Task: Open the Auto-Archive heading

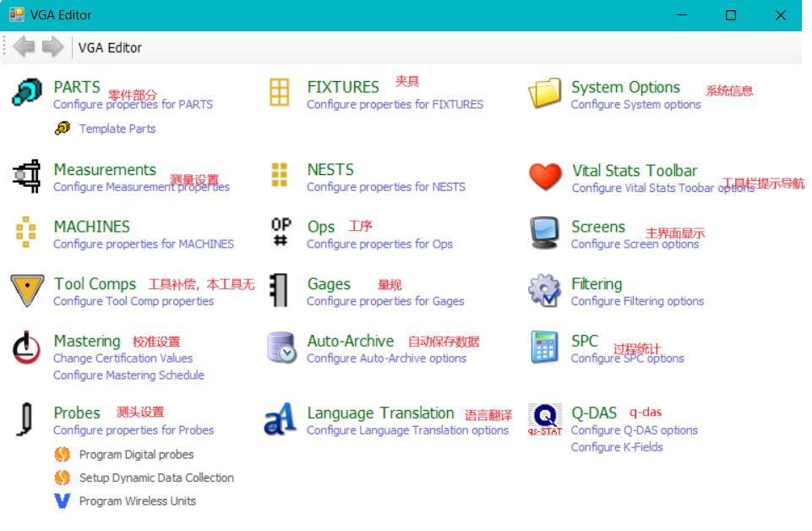Action: pyautogui.click(x=351, y=342)
